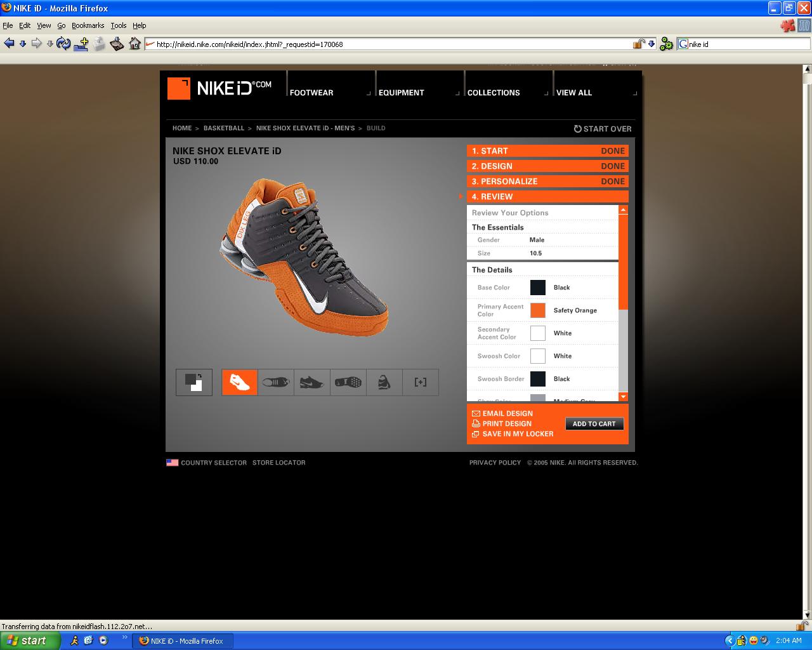
Task: Open the Google search engine selector
Action: click(x=683, y=44)
